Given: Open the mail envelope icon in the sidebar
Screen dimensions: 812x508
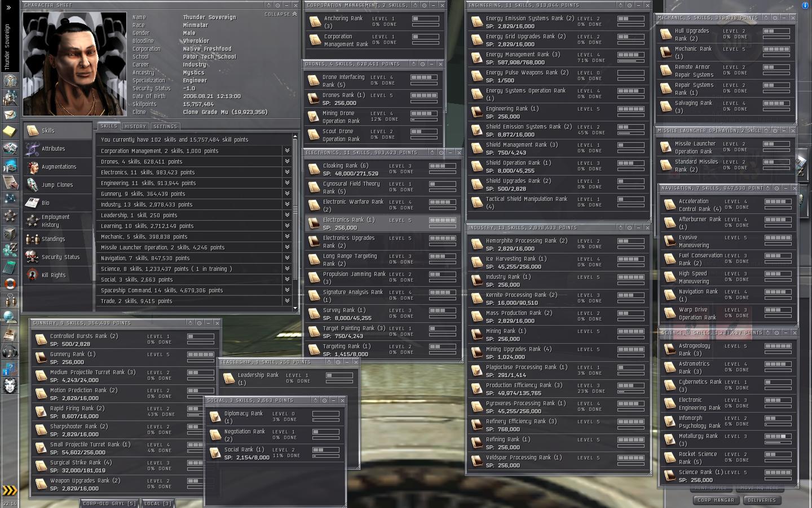Looking at the screenshot, I should click(x=10, y=115).
